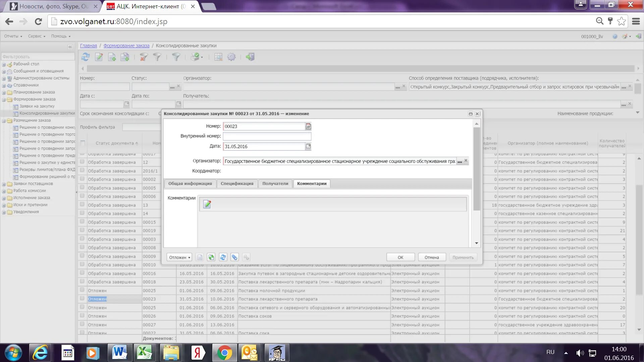Click the add comment icon in Комментарии
Image resolution: width=644 pixels, height=362 pixels.
(x=207, y=204)
